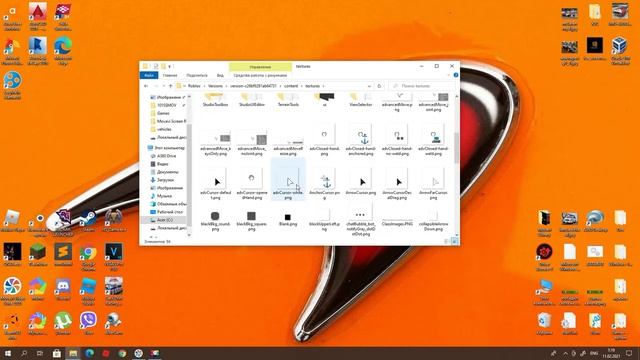Open the TerrainTools folder
Screen dimensions: 640x360
point(288,100)
